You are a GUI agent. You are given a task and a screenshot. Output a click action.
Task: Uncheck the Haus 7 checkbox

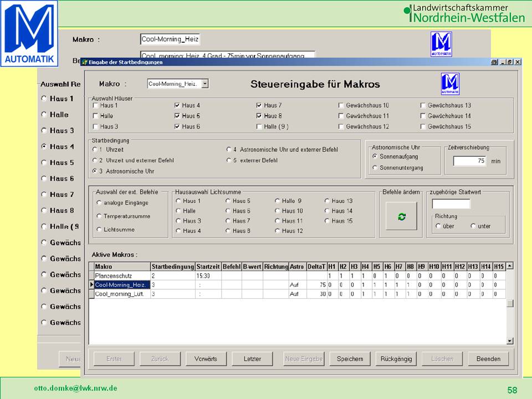click(x=259, y=105)
